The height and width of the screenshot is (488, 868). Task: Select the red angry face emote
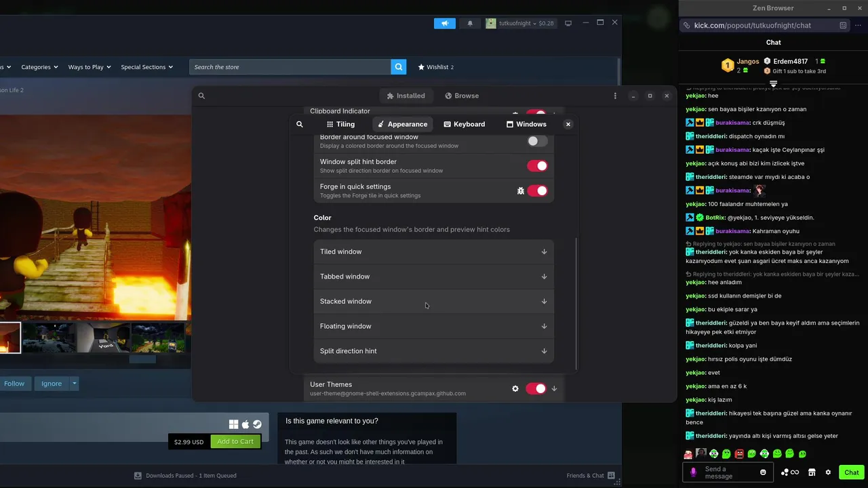pos(739,453)
